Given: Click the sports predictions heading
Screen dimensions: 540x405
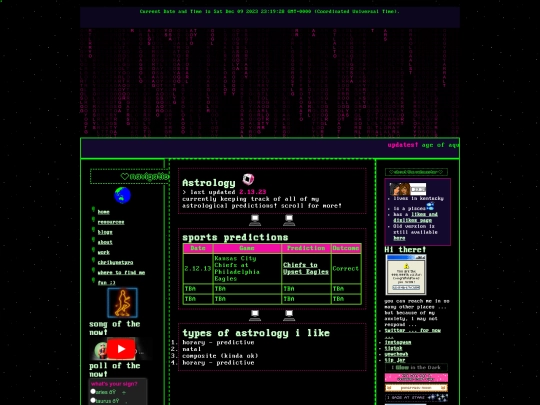Looking at the screenshot, I should pyautogui.click(x=235, y=237).
